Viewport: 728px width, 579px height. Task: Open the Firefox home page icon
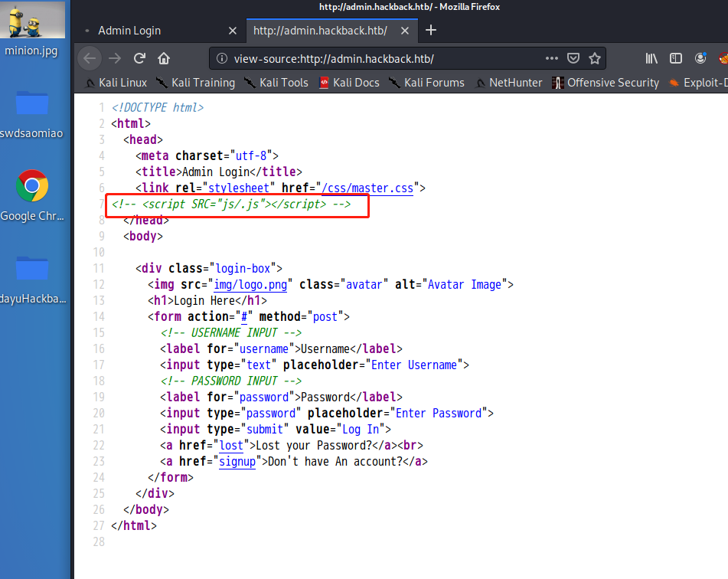[x=163, y=58]
